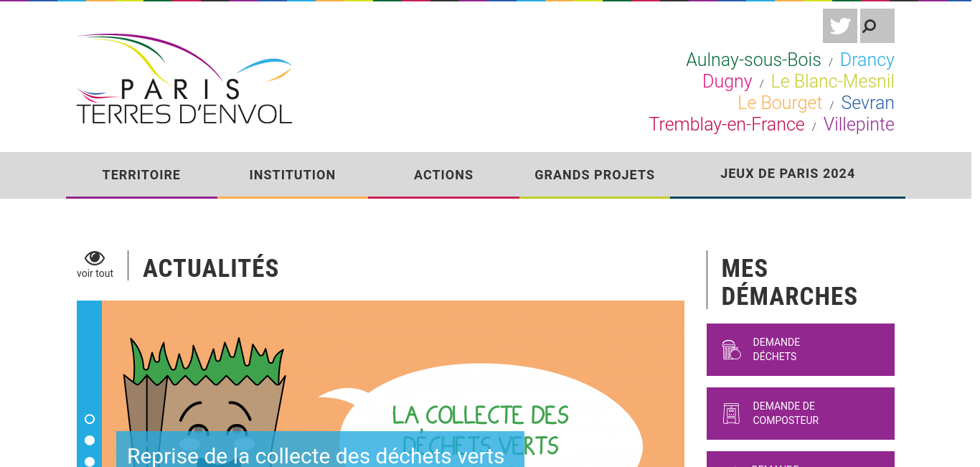
Task: Click the green waste collection slide image
Action: pyautogui.click(x=393, y=384)
